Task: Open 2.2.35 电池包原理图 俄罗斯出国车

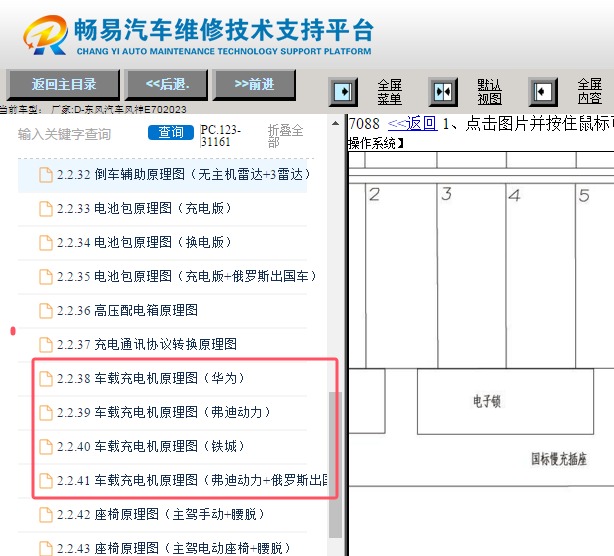Action: point(186,276)
